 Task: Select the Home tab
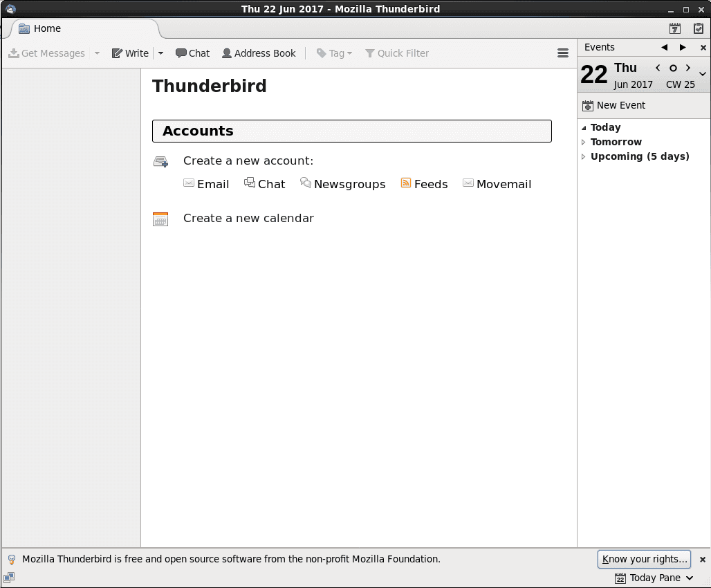coord(85,28)
